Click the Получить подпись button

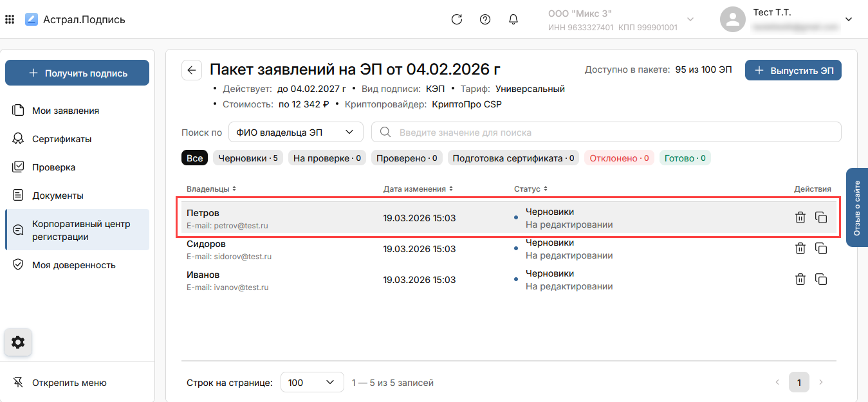tap(77, 73)
